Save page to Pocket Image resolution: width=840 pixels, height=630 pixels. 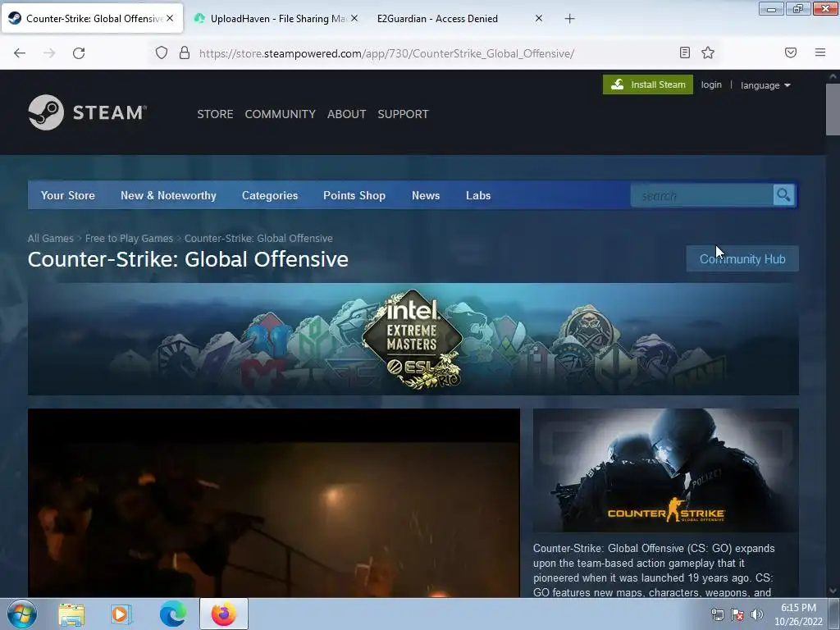791,52
